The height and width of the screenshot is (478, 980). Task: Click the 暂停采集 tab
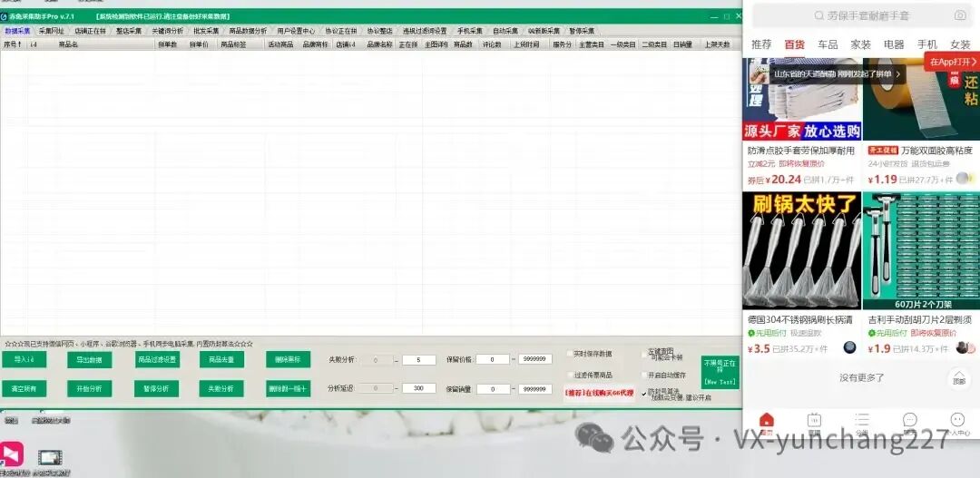pyautogui.click(x=582, y=31)
